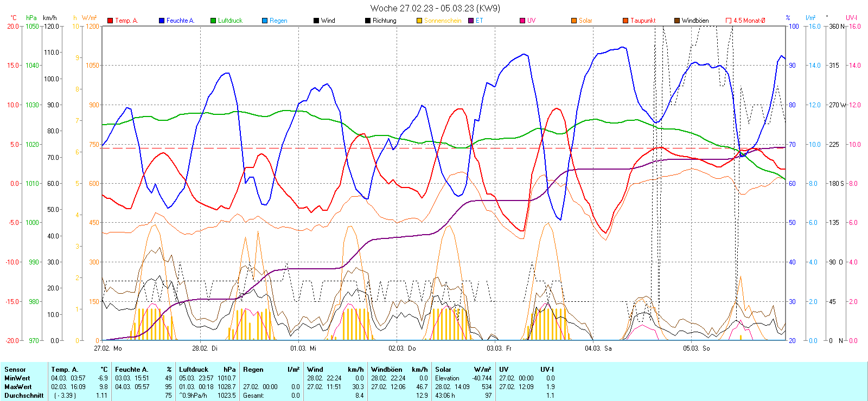Click the blue Feuchte A. legend square
The height and width of the screenshot is (401, 868).
click(162, 21)
